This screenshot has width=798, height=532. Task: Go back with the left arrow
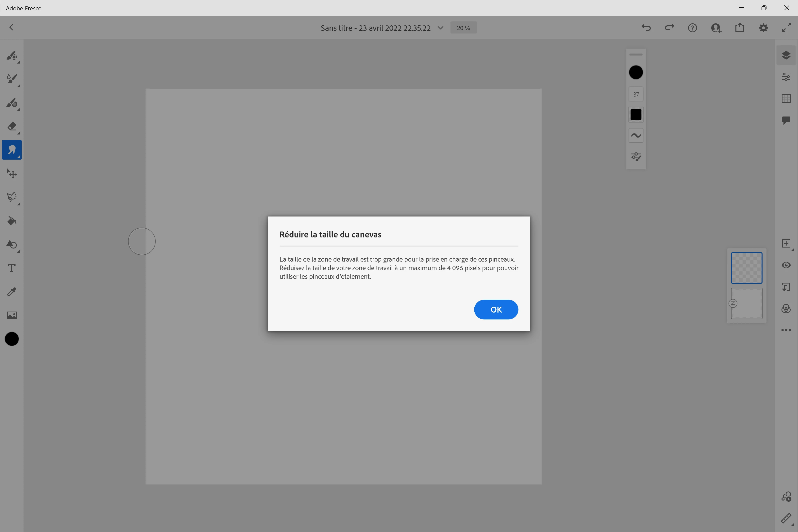point(11,28)
